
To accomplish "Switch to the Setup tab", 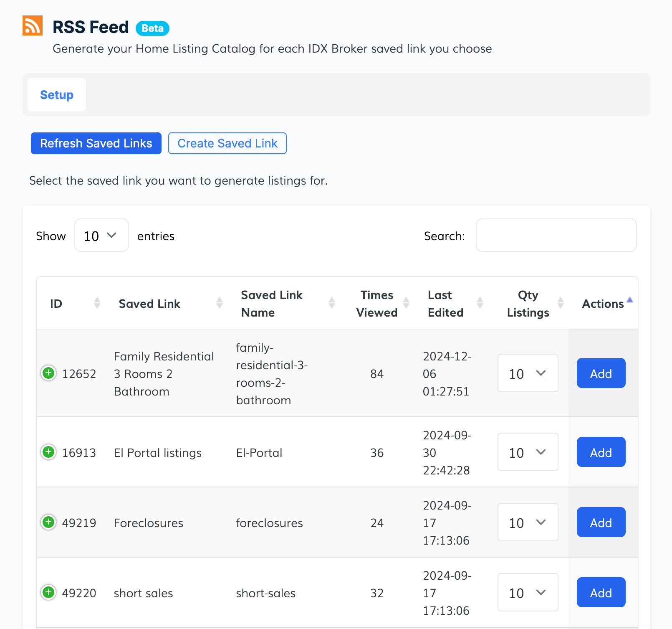I will point(57,95).
